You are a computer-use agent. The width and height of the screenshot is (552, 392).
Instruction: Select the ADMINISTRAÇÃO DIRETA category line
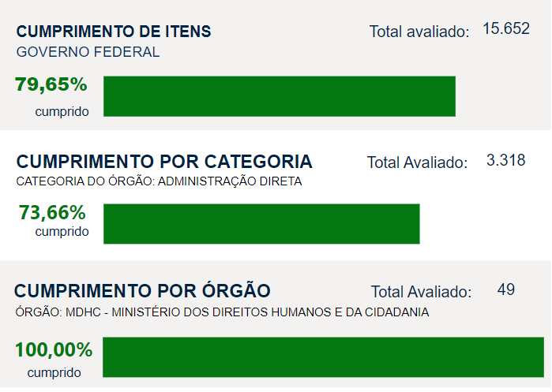click(x=160, y=181)
